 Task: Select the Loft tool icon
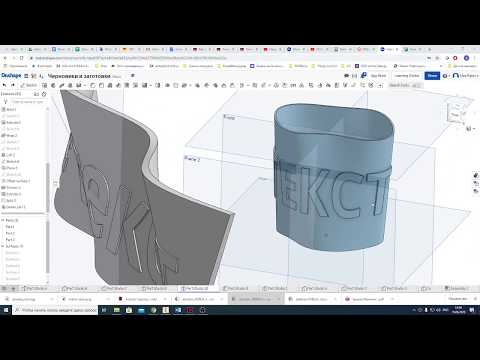(70, 85)
